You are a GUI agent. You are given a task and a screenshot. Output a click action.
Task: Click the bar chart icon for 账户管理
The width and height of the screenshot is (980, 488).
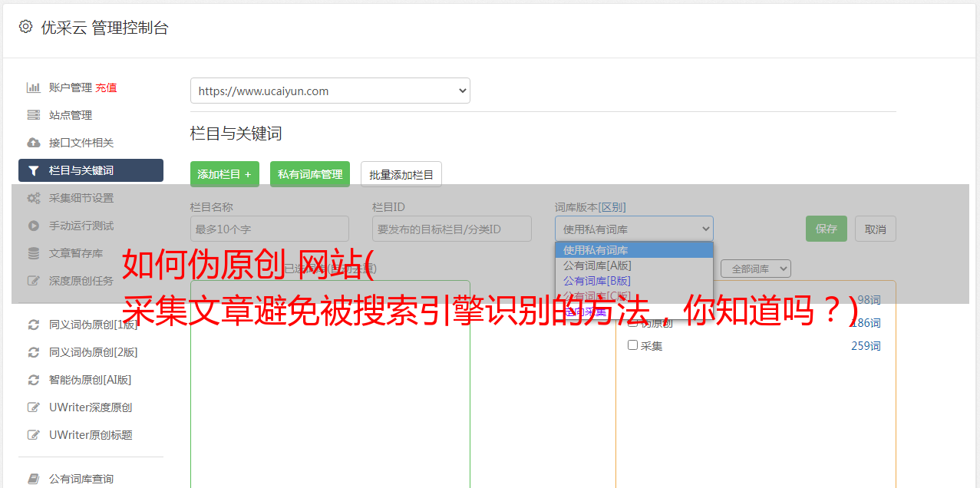(x=34, y=87)
